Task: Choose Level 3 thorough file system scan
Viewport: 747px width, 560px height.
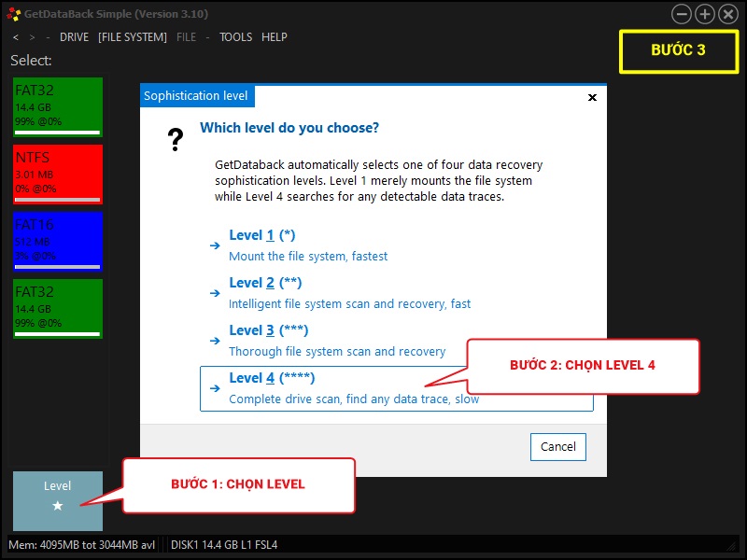Action: [396, 341]
